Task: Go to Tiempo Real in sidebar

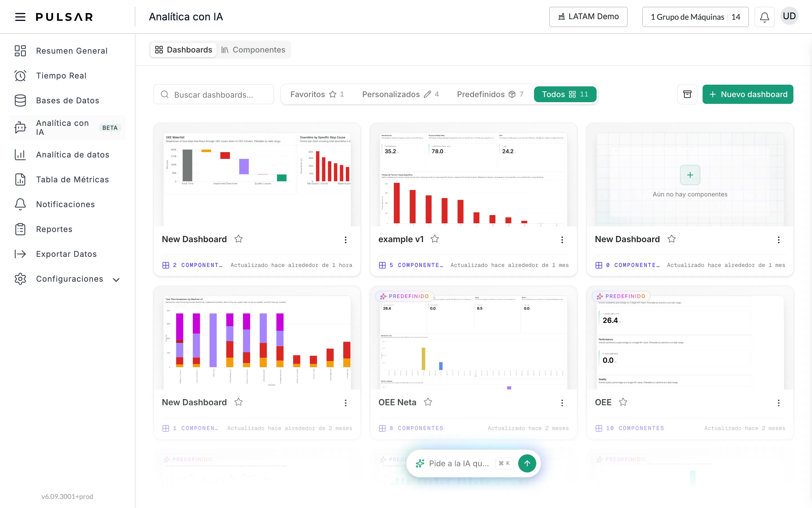Action: pos(68,76)
